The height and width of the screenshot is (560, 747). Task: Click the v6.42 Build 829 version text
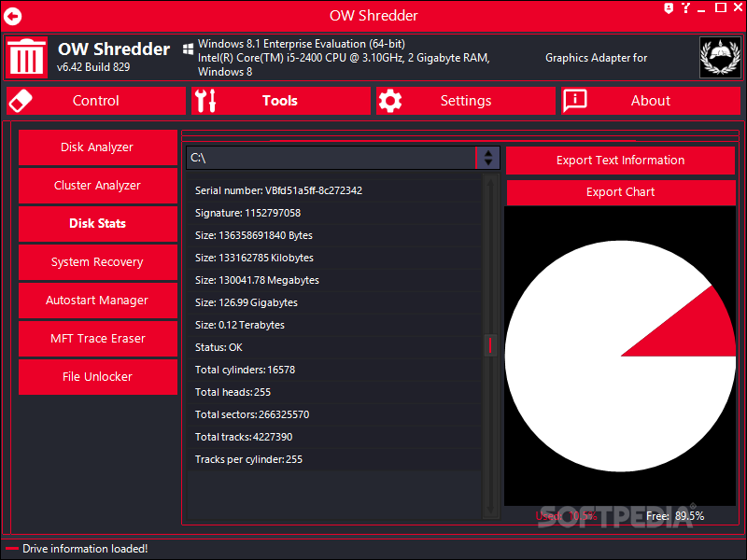click(x=93, y=67)
